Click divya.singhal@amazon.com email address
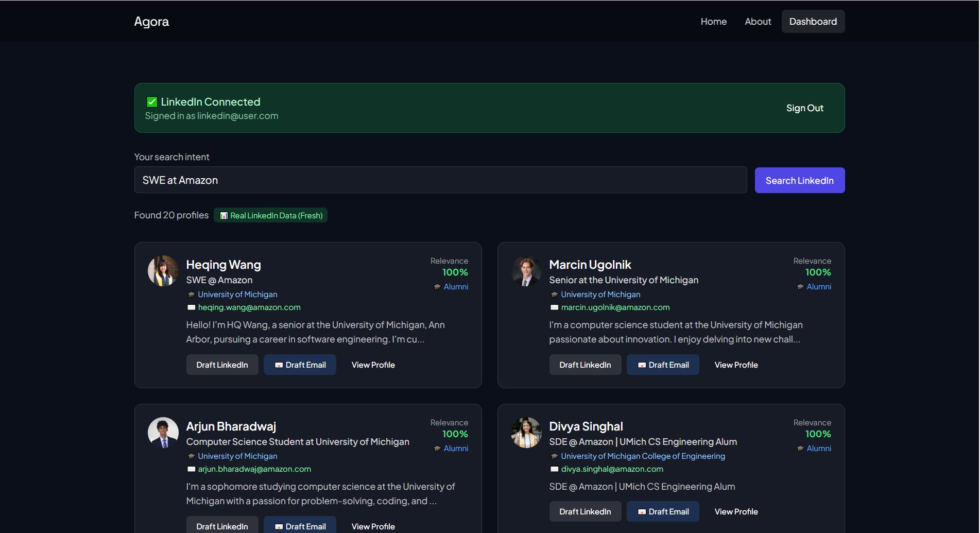Image resolution: width=980 pixels, height=533 pixels. 612,469
